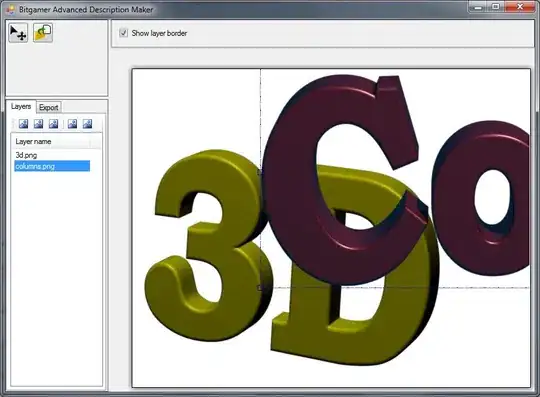
Task: Click the third image icon in Layers toolbar
Action: click(x=53, y=124)
